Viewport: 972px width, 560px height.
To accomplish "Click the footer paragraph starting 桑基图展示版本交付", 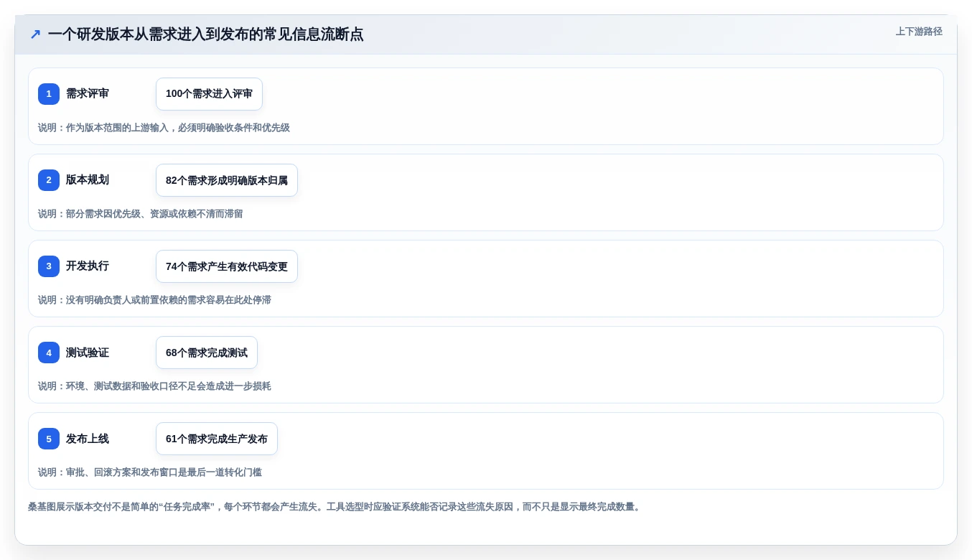I will coord(335,507).
